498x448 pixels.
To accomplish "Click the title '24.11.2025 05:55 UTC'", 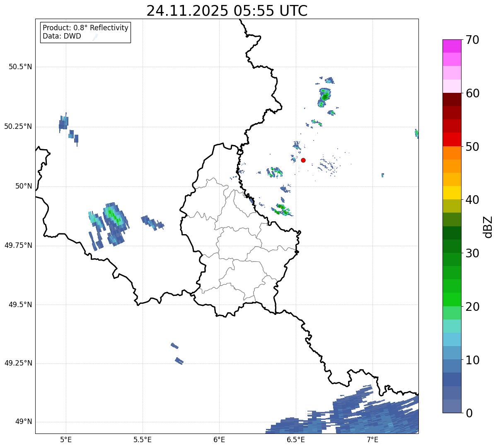I will pyautogui.click(x=227, y=11).
